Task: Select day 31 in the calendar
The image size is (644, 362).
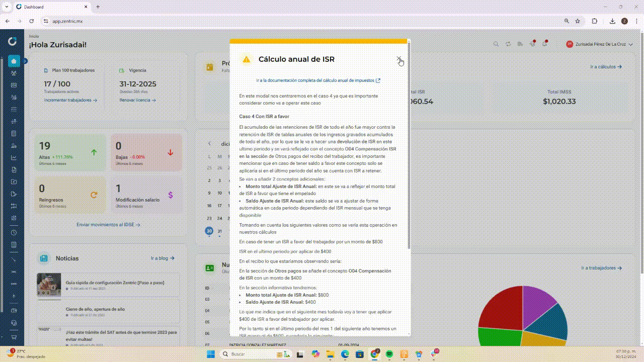Action: (x=220, y=231)
